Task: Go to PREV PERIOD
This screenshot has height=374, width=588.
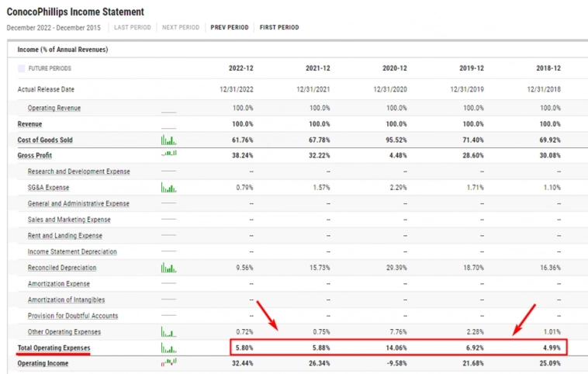Action: click(230, 28)
